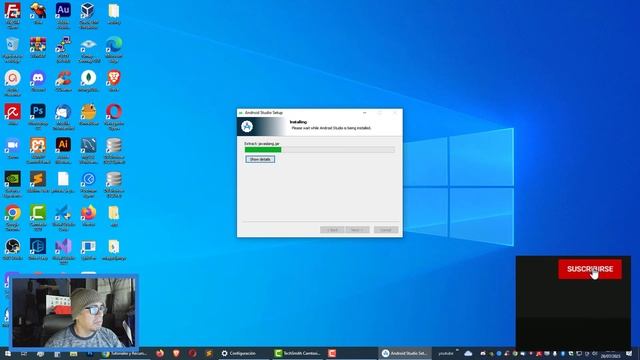This screenshot has width=640, height=360.
Task: Click the Cancel button in setup dialog
Action: pyautogui.click(x=386, y=230)
